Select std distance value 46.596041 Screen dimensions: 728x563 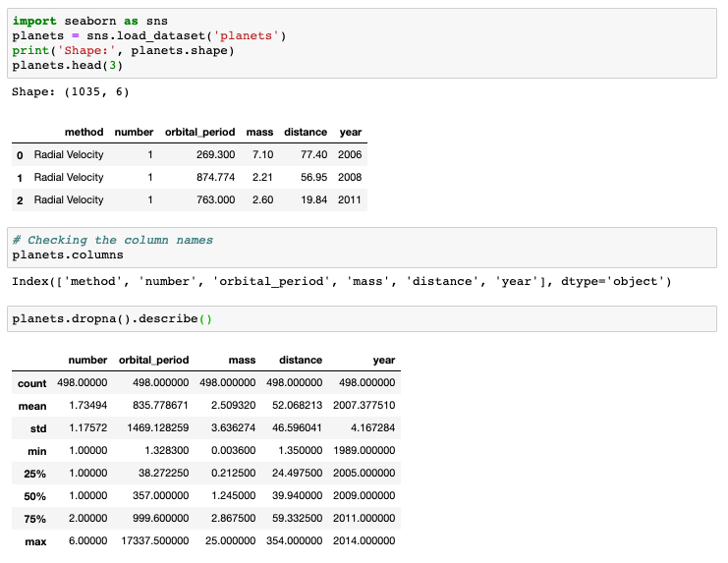(x=297, y=427)
